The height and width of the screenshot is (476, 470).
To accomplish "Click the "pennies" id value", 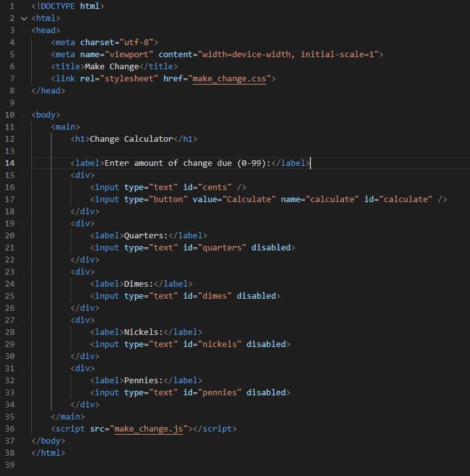I will pos(219,393).
